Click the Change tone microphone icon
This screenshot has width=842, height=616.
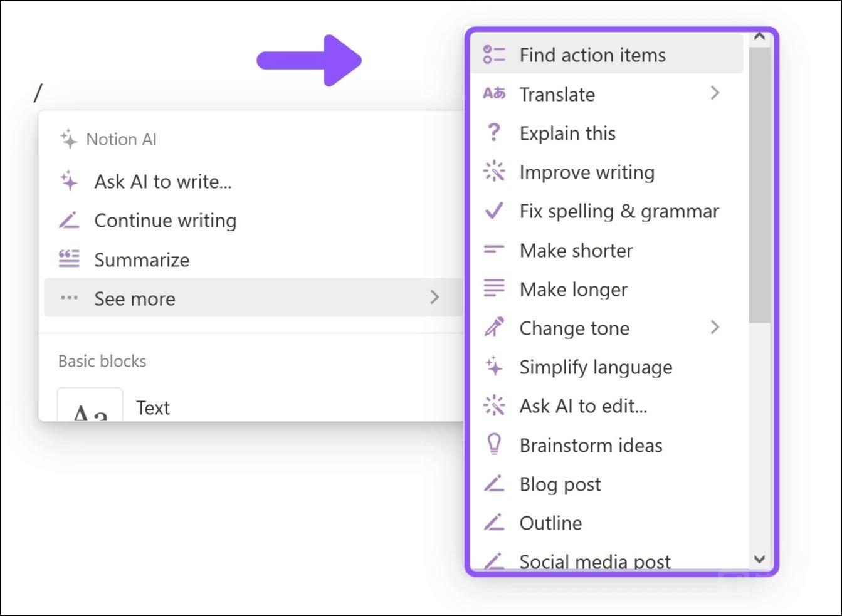click(x=494, y=328)
